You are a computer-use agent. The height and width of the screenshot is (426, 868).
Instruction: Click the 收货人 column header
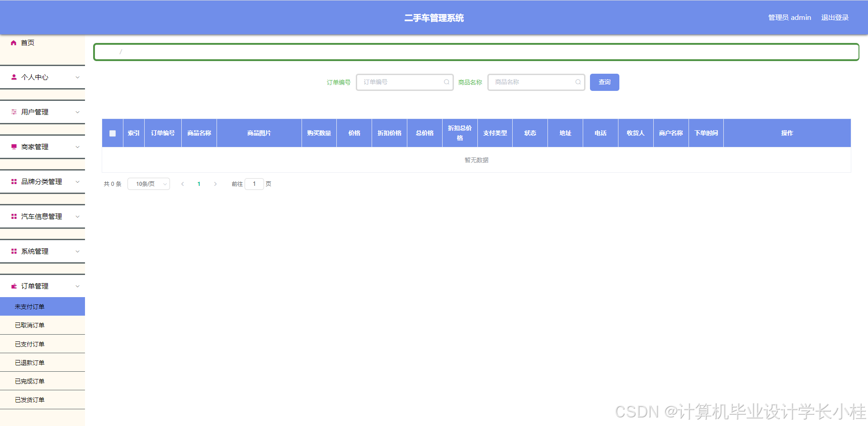point(636,133)
